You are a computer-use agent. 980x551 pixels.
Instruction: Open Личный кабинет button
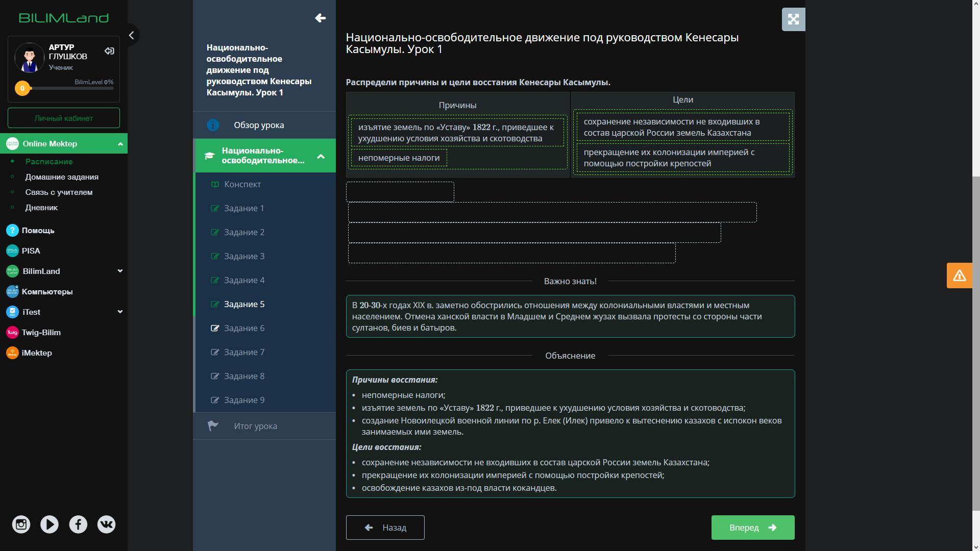click(x=64, y=118)
